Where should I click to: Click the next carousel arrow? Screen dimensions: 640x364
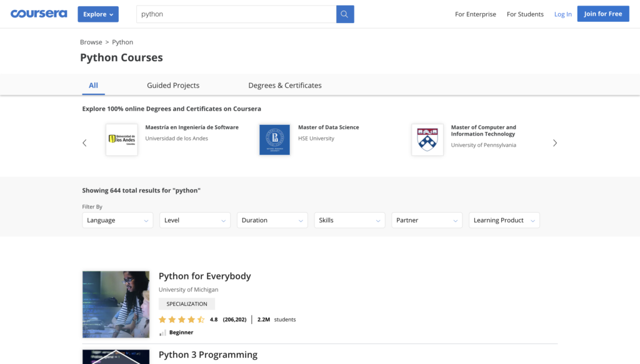click(555, 143)
